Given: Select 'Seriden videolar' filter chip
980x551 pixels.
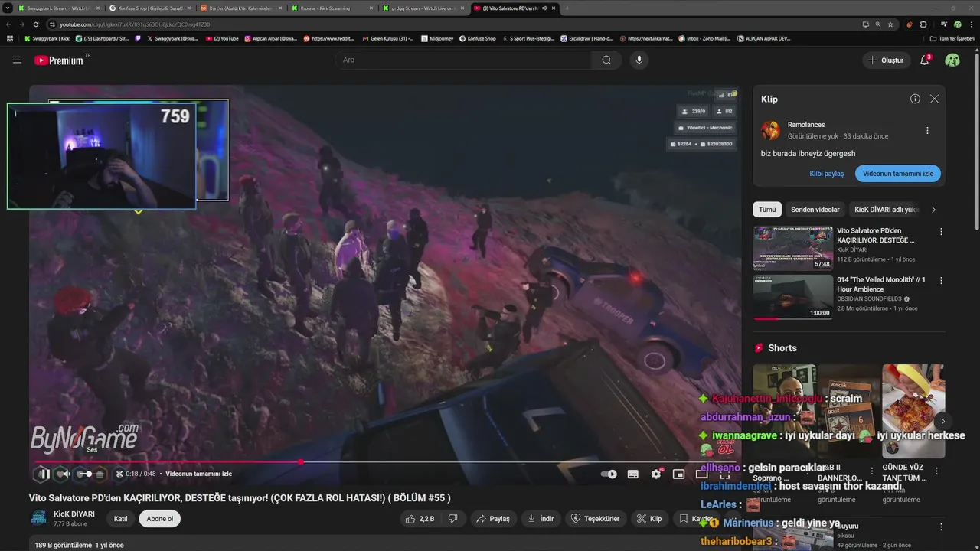Looking at the screenshot, I should tap(815, 209).
